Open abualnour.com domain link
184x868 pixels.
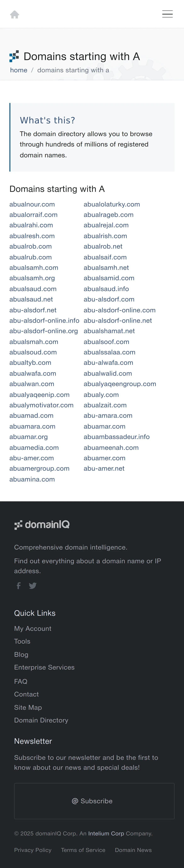[32, 204]
